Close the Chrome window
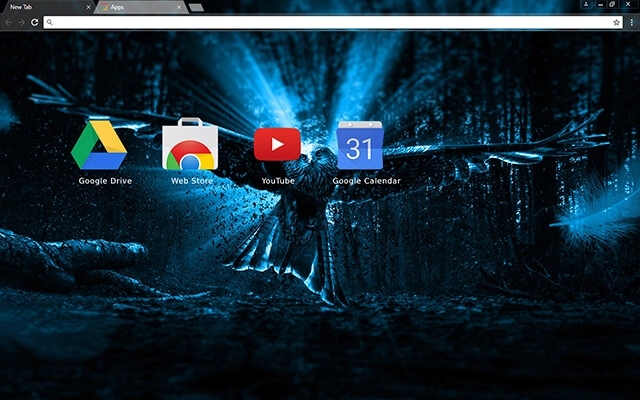 click(628, 4)
